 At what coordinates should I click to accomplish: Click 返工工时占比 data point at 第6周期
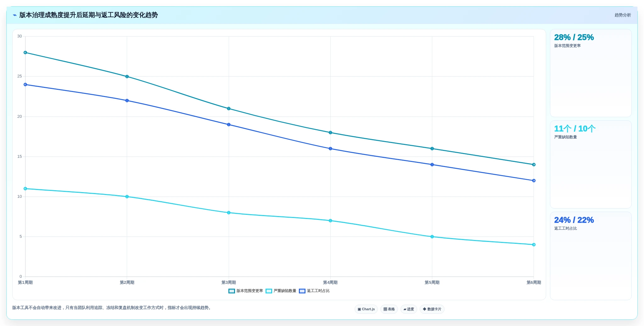point(534,181)
